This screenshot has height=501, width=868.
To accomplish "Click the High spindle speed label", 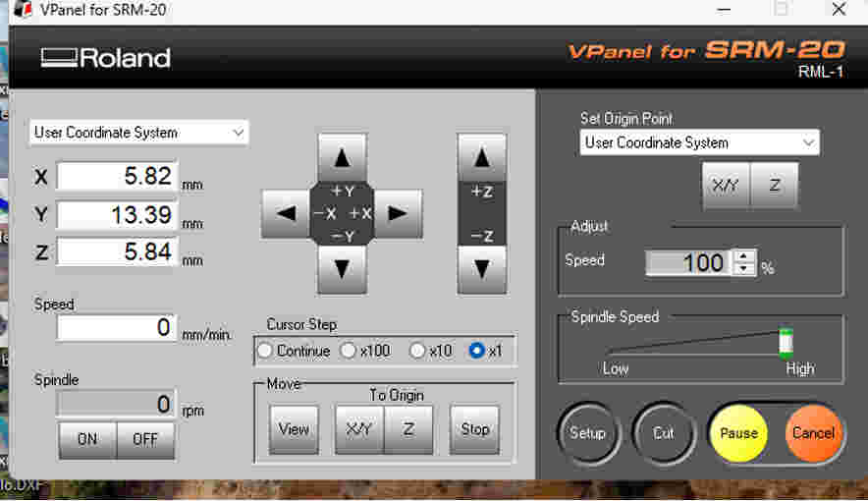I will pyautogui.click(x=800, y=368).
